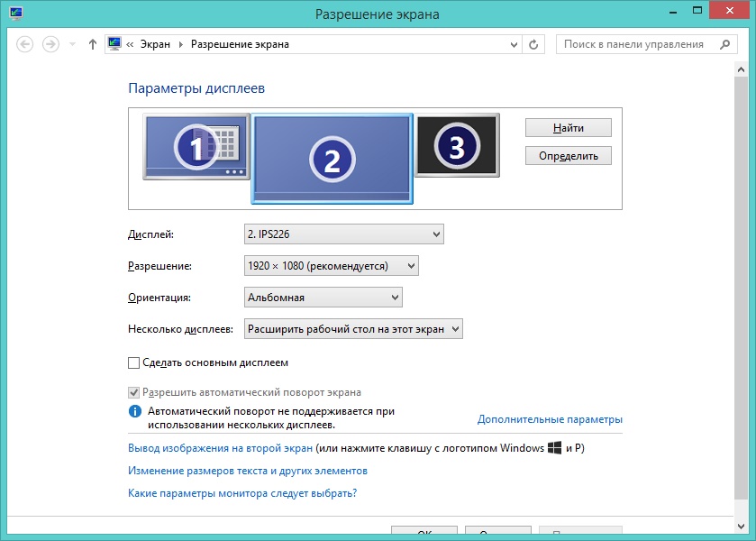Click the Back navigation arrow
Image resolution: width=756 pixels, height=541 pixels.
coord(25,44)
